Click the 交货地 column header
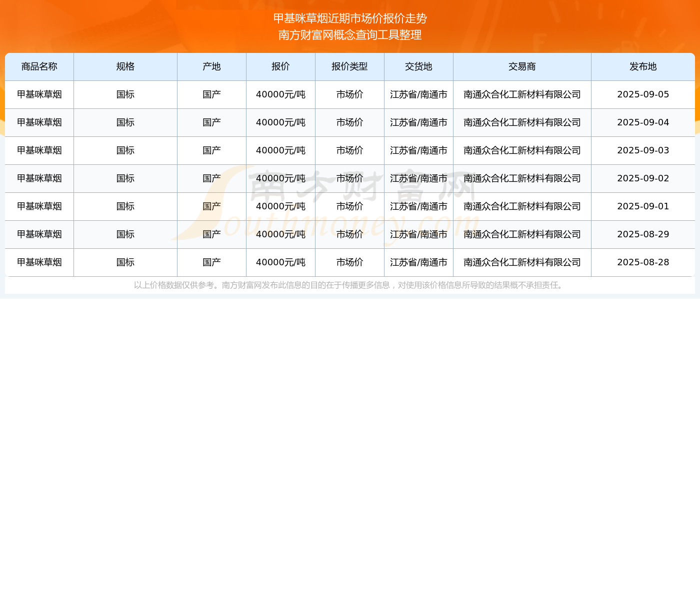 point(418,67)
